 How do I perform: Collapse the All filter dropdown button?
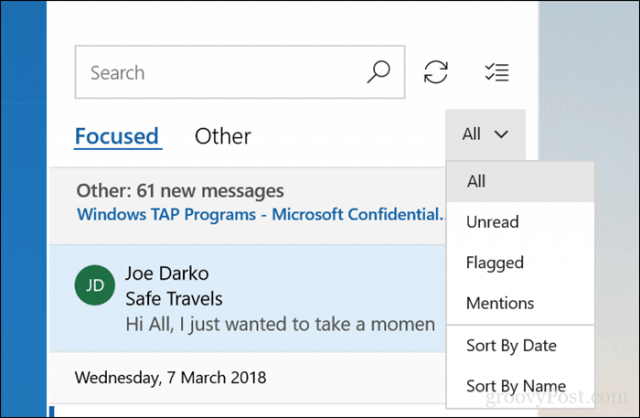[x=485, y=134]
